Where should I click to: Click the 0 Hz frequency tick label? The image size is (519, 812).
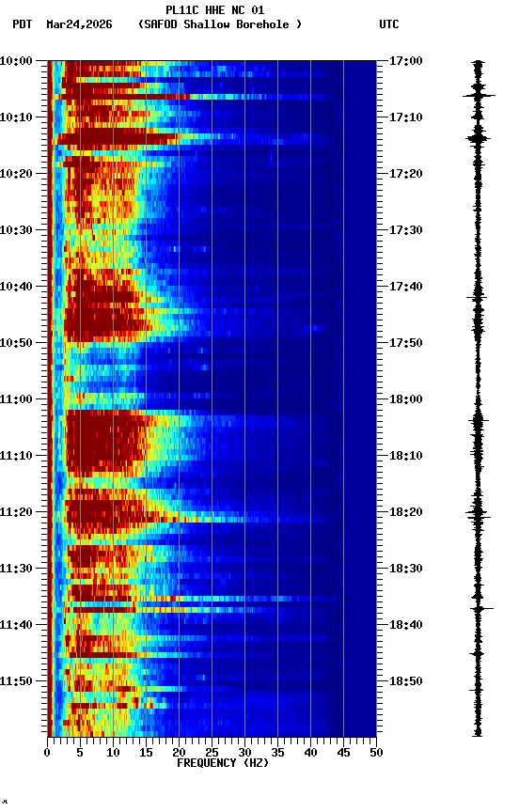pos(48,754)
